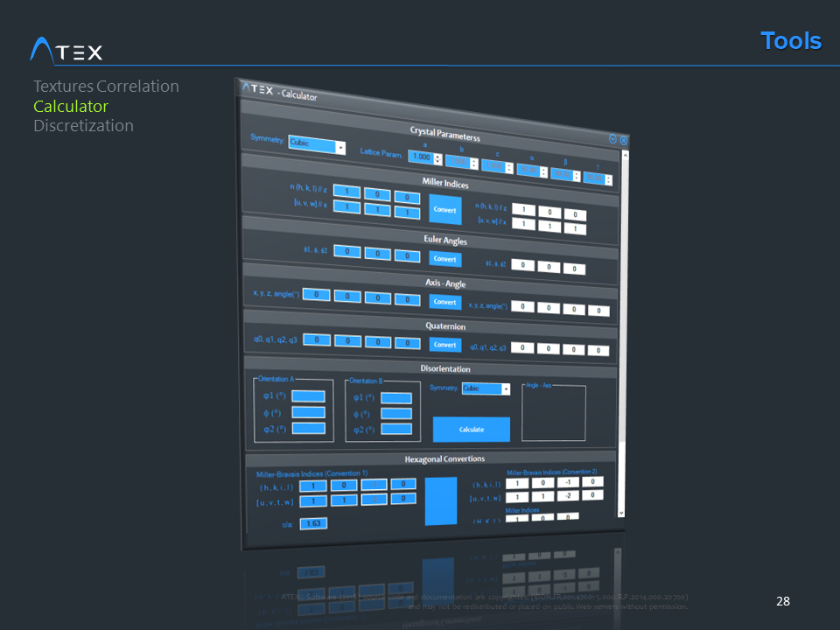The image size is (840, 630).
Task: Click the first blue Convention 1 (h,k,i,l) field
Action: click(313, 486)
